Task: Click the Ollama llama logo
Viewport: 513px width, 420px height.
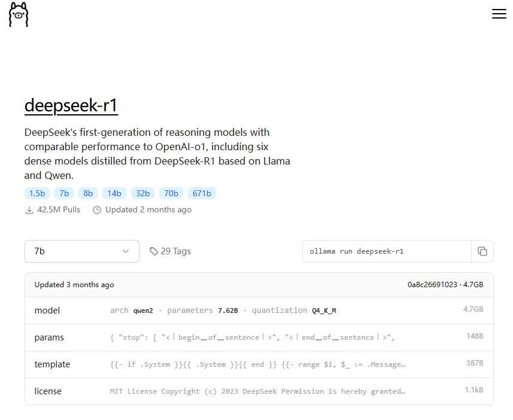Action: coord(18,14)
